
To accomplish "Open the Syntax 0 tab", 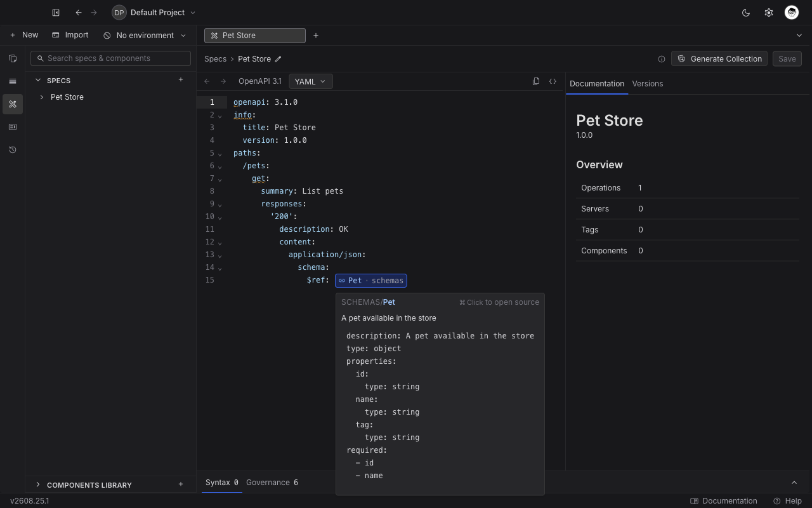I will click(x=221, y=483).
